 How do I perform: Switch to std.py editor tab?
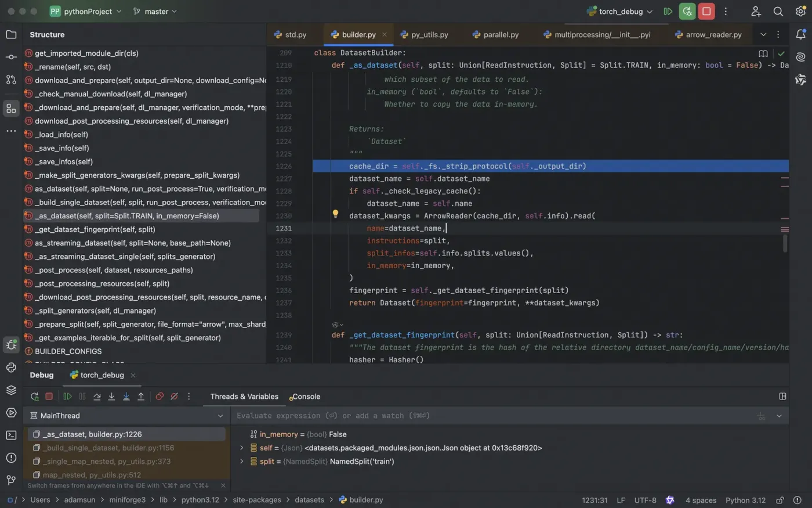click(290, 35)
